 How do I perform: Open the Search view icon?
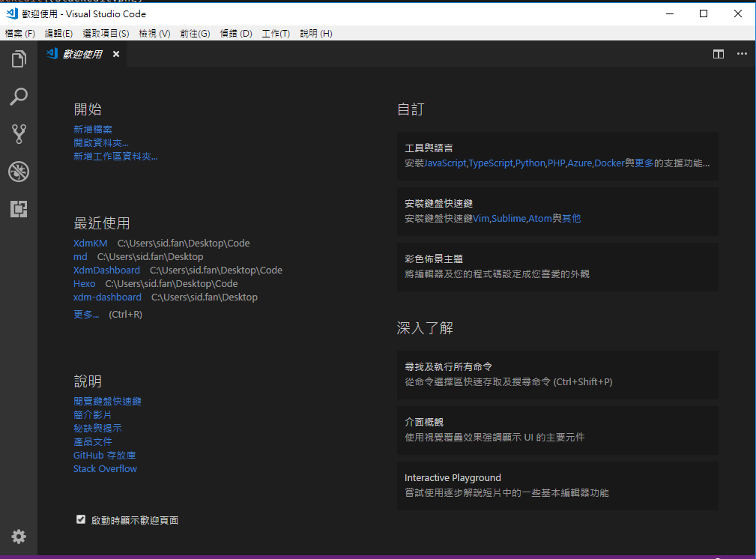click(x=19, y=97)
